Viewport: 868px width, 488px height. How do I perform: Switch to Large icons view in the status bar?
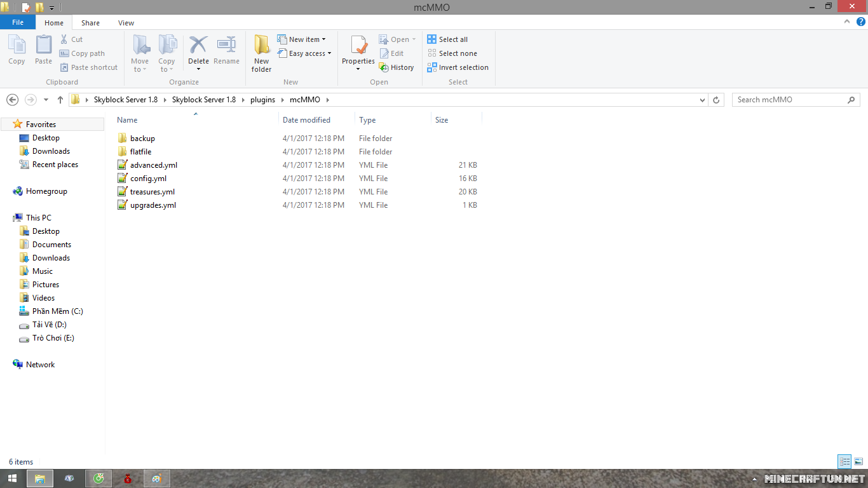[858, 462]
